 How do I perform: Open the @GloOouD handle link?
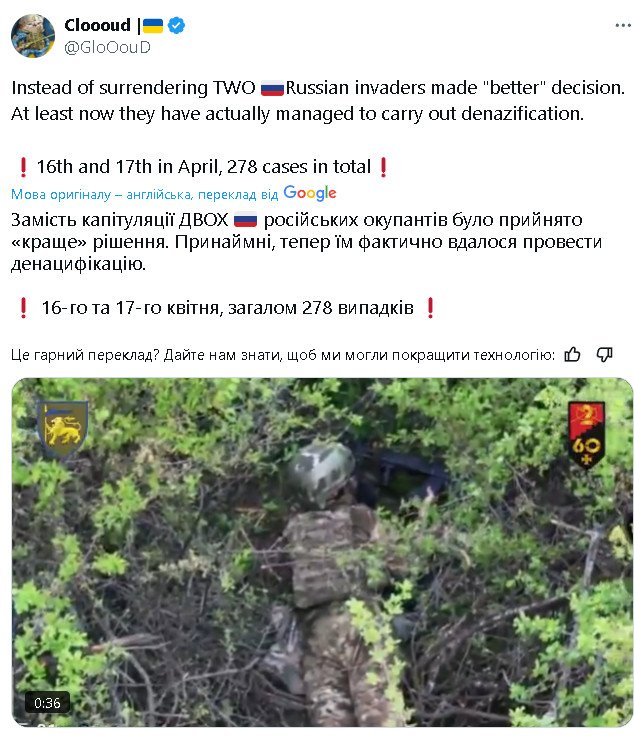click(107, 47)
